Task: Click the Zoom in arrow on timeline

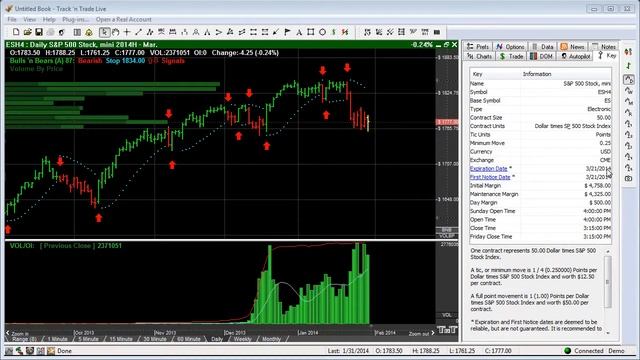Action: [x=8, y=333]
